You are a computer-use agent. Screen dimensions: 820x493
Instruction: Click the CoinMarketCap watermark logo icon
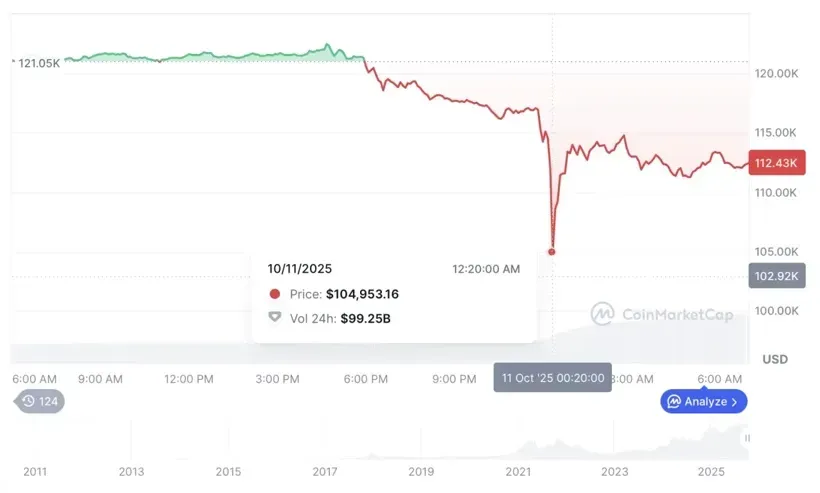tap(602, 314)
